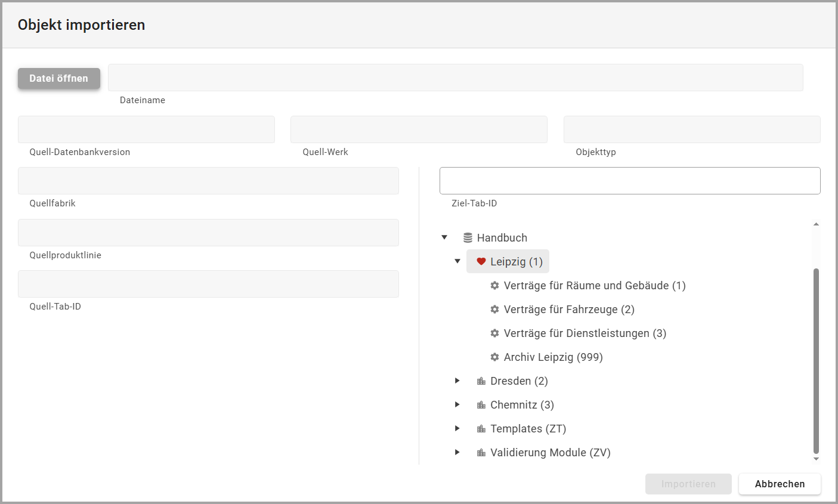
Task: Click the Abbrechen button
Action: click(x=780, y=484)
